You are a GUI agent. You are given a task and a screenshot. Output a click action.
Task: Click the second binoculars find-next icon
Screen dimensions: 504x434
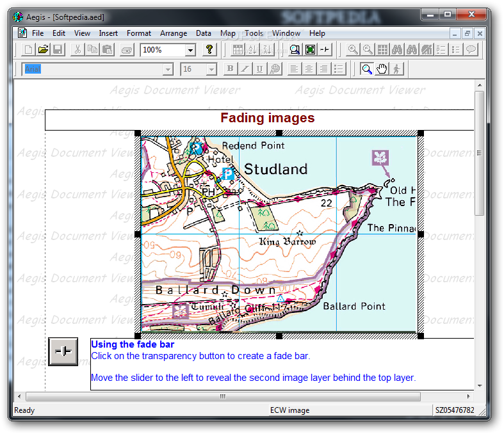coord(412,50)
